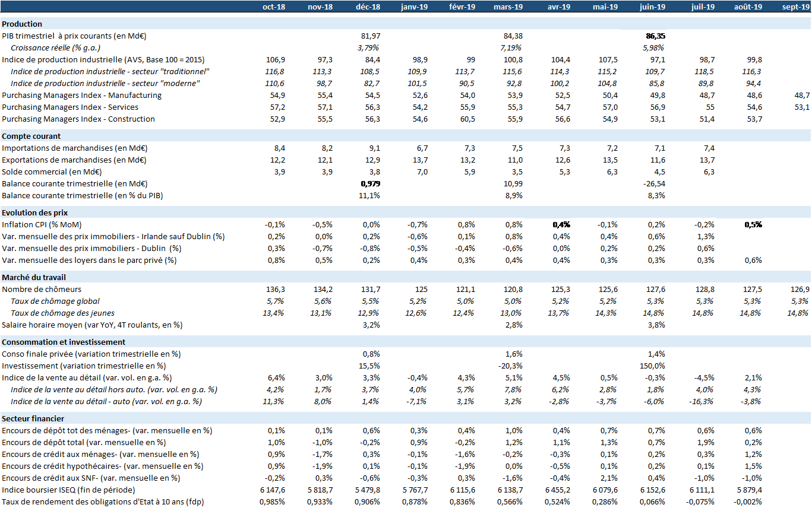Click "Purchasing Managers Index - Manufacturing" label
812x508 pixels.
81,95
